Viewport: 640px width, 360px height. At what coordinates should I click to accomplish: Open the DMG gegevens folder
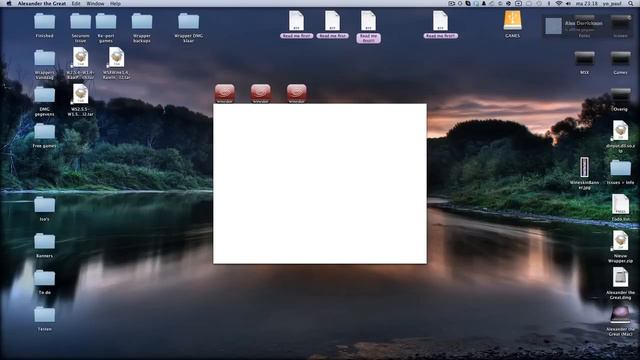coord(44,95)
